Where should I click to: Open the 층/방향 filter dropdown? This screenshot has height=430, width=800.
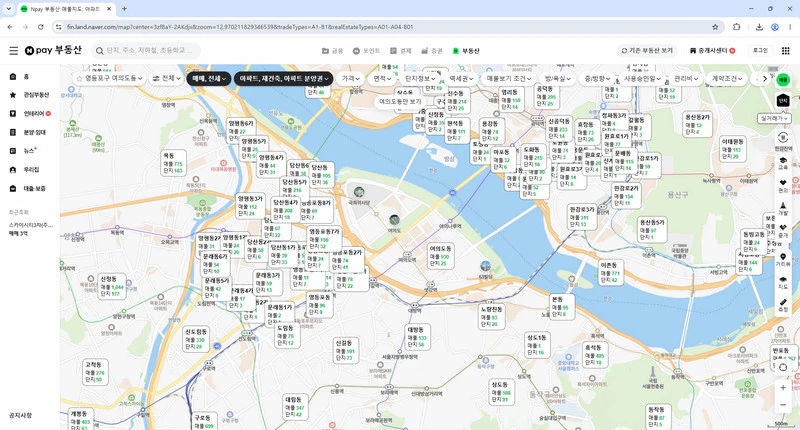(597, 79)
